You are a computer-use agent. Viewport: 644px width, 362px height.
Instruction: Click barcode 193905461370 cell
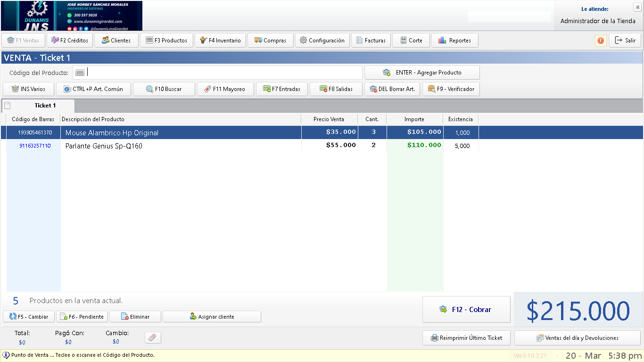35,133
